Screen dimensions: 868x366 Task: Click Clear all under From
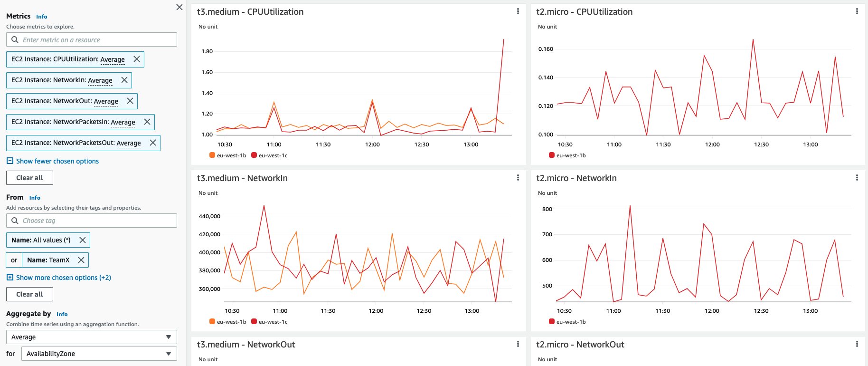pyautogui.click(x=29, y=294)
